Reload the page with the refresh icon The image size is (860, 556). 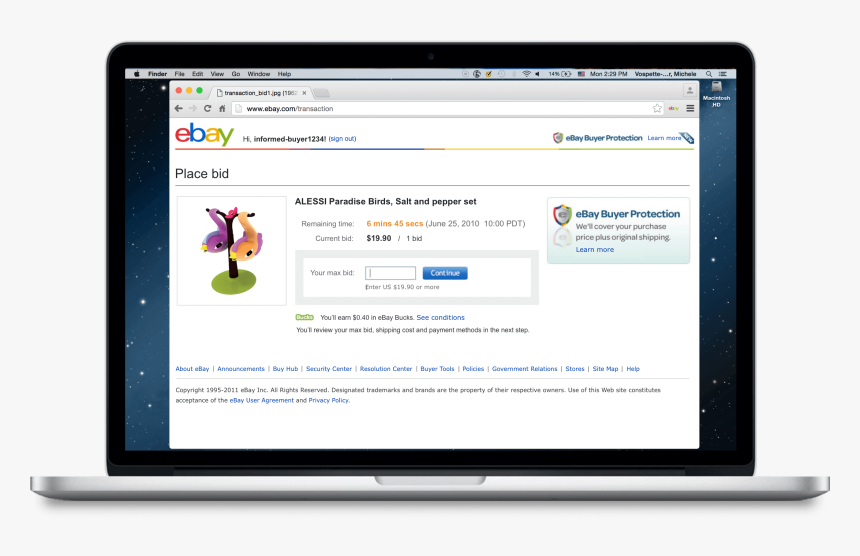pos(207,109)
